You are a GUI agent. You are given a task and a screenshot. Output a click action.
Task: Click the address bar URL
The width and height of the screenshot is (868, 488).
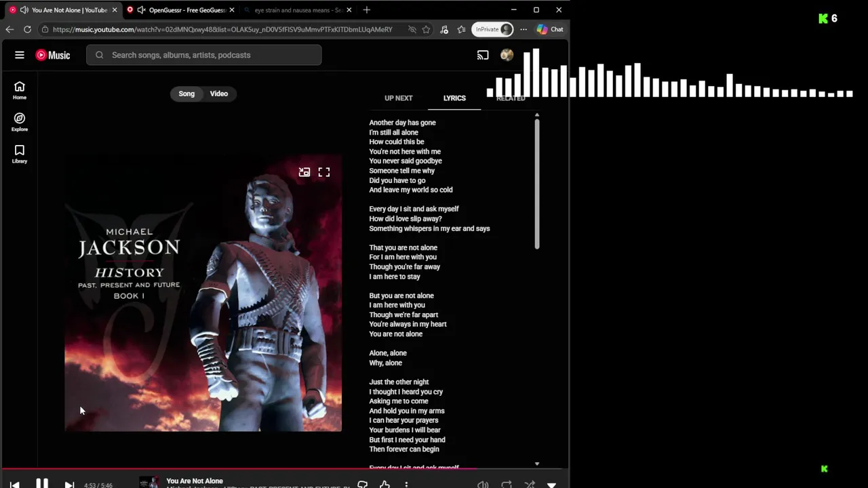[x=222, y=29]
